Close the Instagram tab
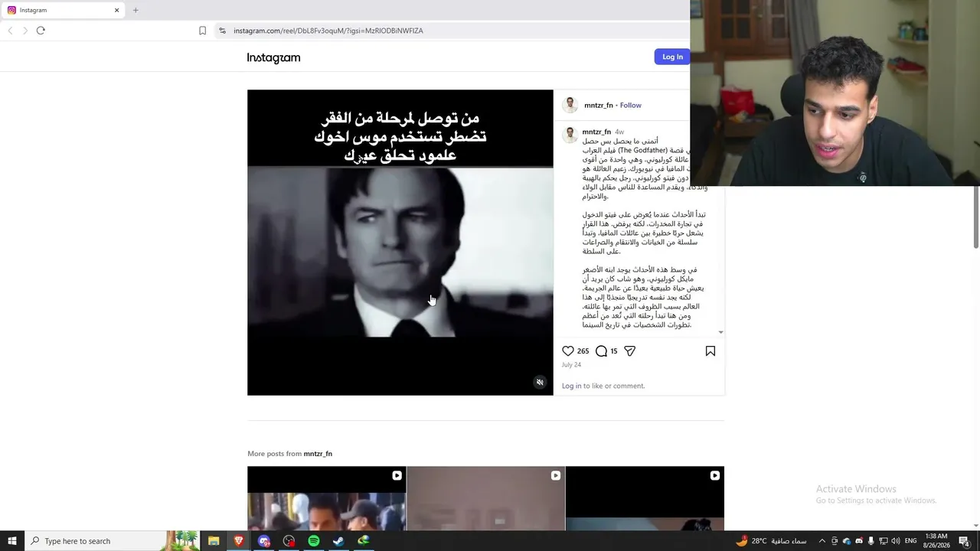The image size is (980, 551). click(116, 10)
